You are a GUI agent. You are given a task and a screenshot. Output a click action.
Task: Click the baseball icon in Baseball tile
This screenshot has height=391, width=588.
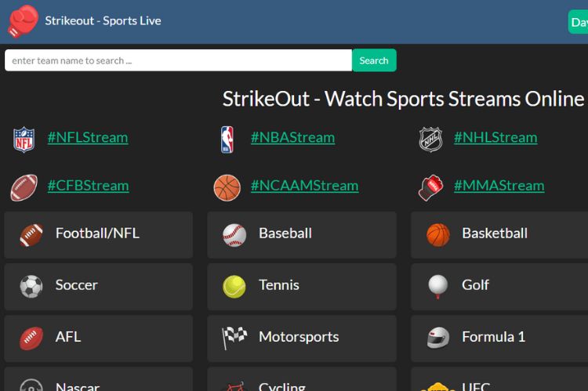(234, 235)
